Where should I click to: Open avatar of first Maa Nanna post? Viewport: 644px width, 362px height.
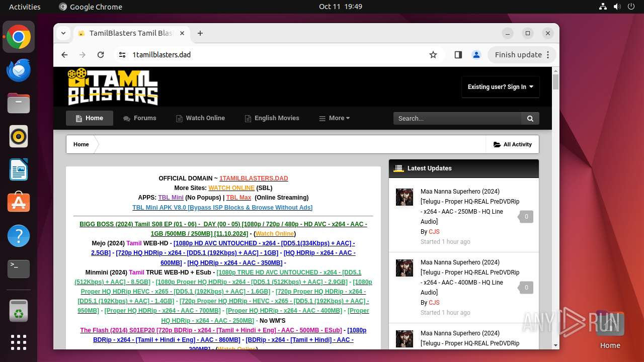[x=405, y=197]
